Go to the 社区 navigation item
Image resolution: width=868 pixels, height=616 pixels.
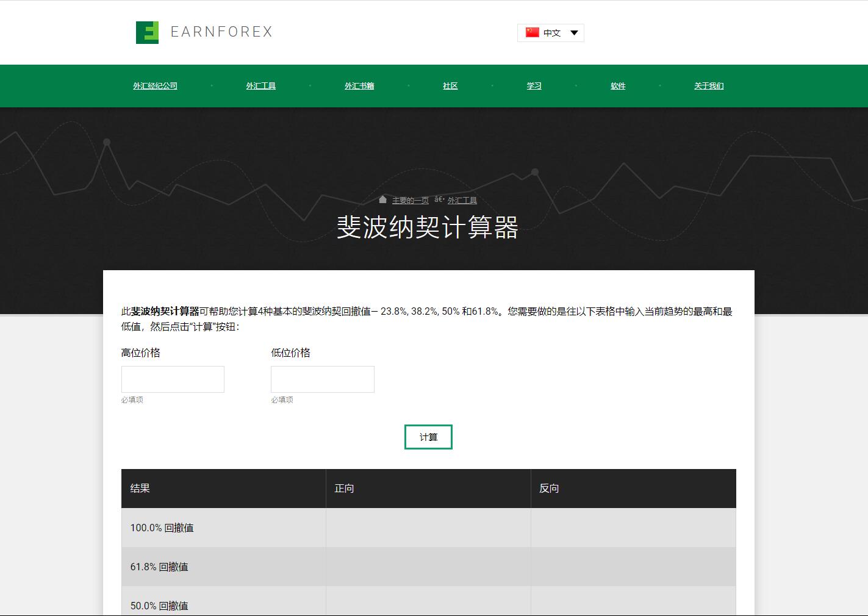coord(450,86)
